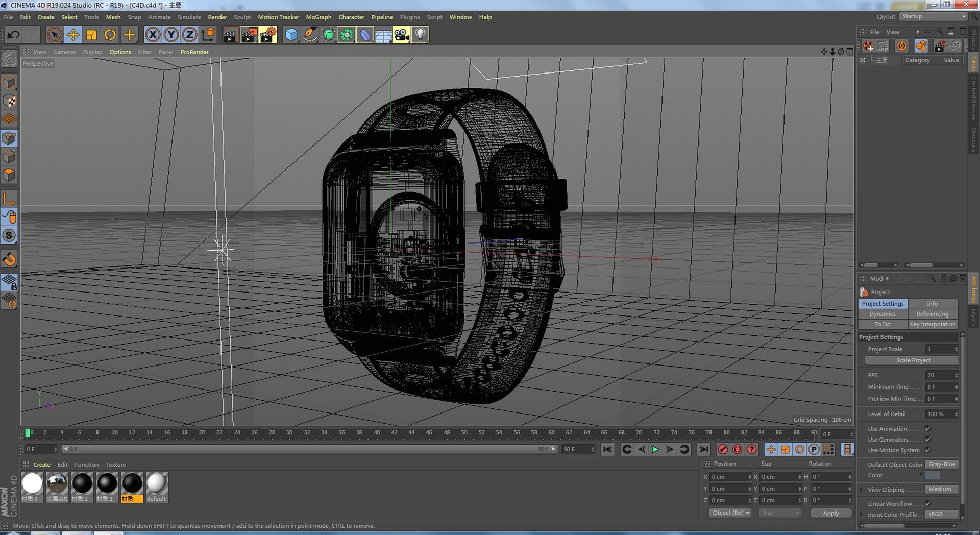Select the Move tool in top toolbar
Image resolution: width=980 pixels, height=535 pixels.
[73, 35]
